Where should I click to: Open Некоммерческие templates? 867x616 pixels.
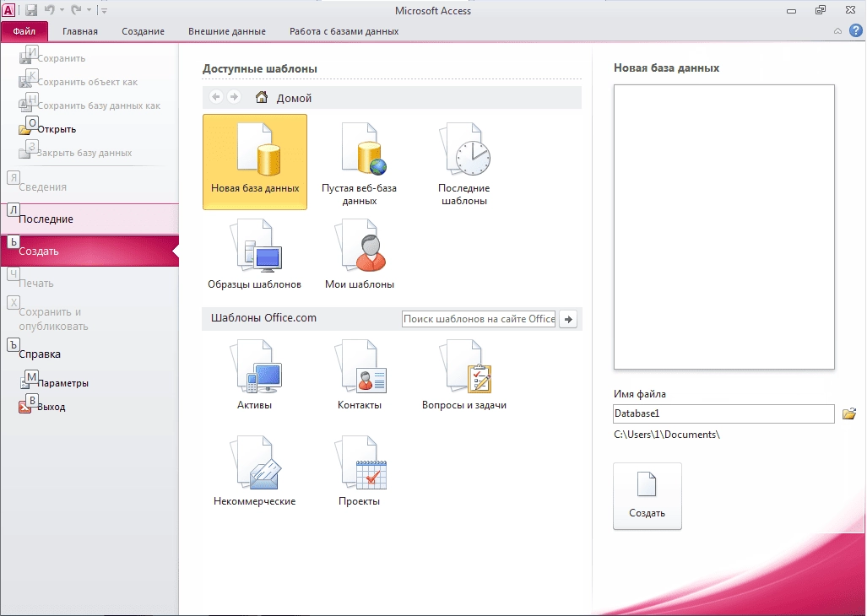[x=254, y=471]
